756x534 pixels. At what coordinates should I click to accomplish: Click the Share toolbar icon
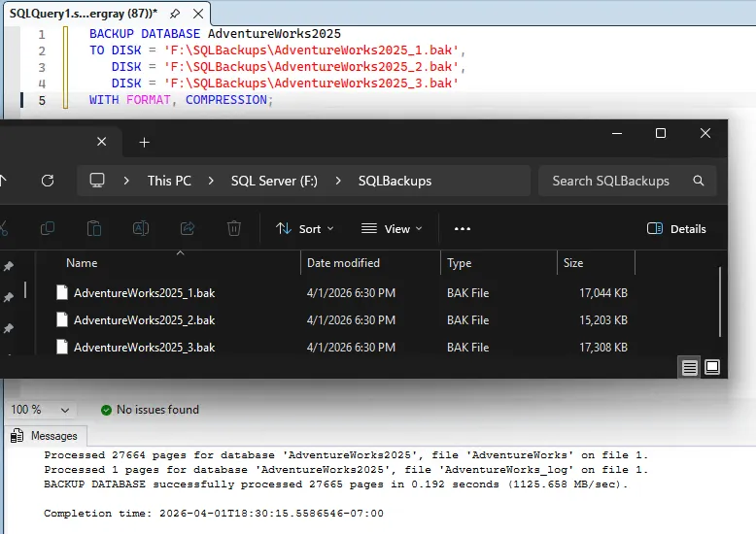tap(188, 228)
